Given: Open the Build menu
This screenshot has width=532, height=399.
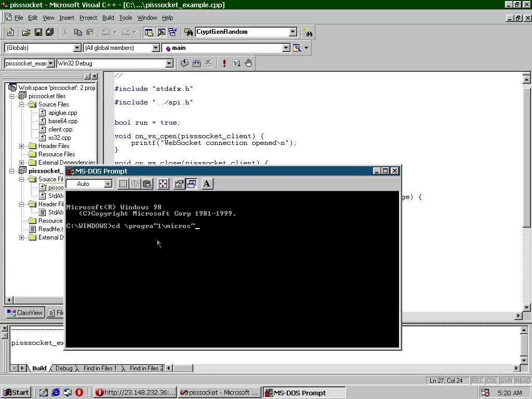Looking at the screenshot, I should (x=108, y=18).
